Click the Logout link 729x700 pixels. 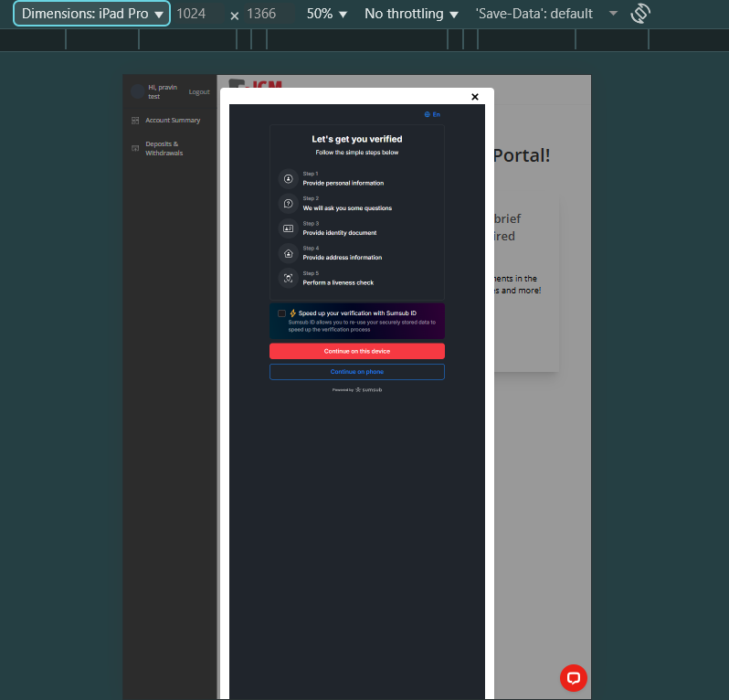pos(199,92)
